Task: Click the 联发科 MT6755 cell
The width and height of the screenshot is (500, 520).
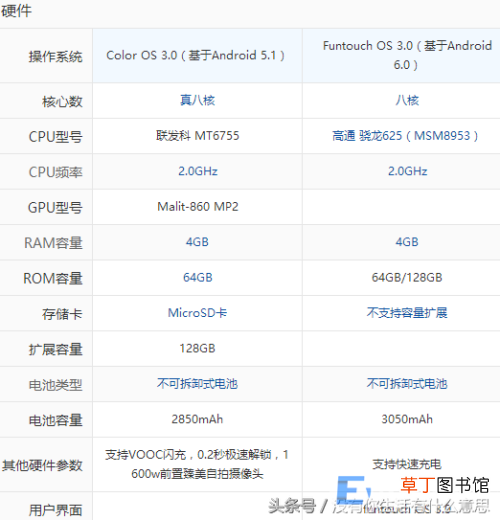Action: coord(197,135)
